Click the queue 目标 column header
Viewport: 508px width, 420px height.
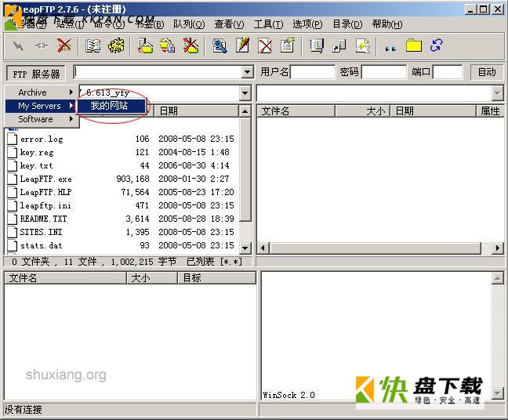(216, 278)
